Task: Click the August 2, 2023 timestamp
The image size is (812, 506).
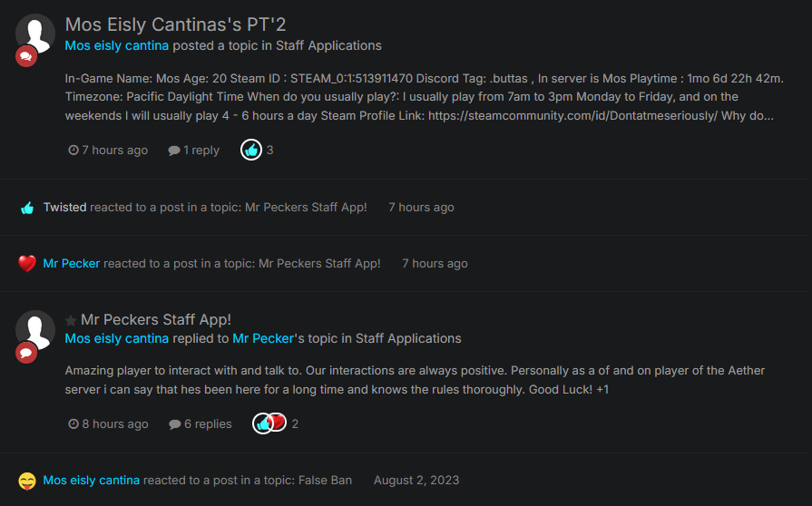Action: (416, 480)
